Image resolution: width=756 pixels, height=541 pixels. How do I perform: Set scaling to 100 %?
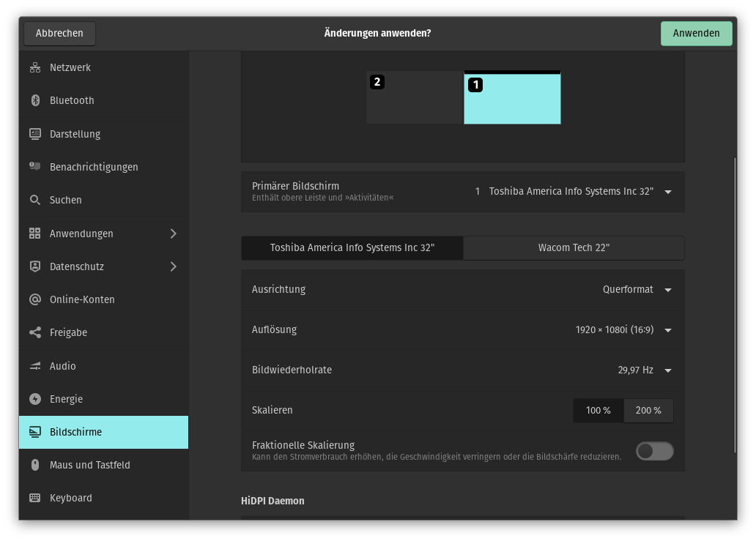pyautogui.click(x=598, y=411)
